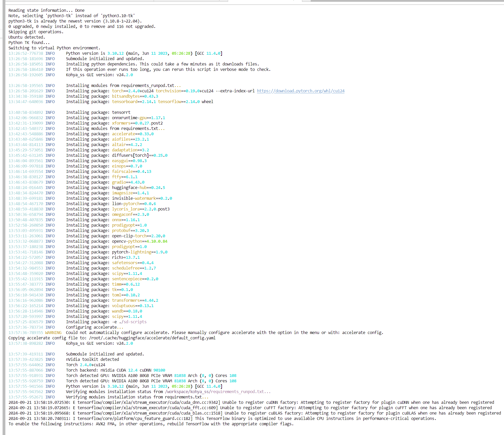
Task: Click the 'Torch backend: nVidia CUDA 12.4' line
Action: coord(115,370)
